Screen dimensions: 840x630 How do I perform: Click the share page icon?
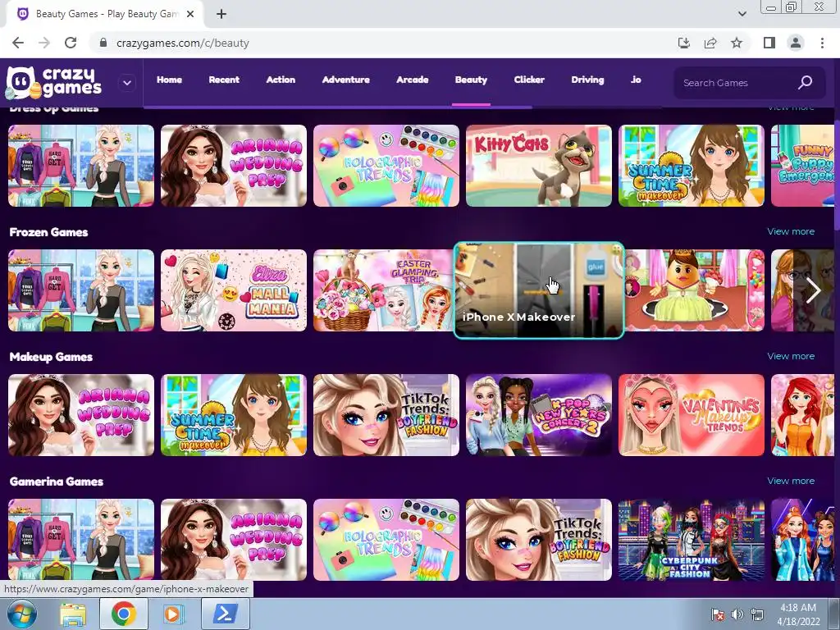[x=710, y=43]
